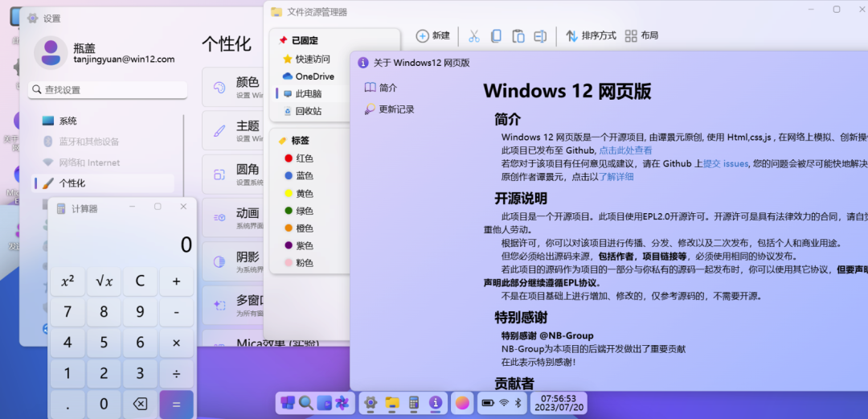Viewport: 868px width, 419px height.
Task: Click the calculator plus key
Action: [x=177, y=281]
